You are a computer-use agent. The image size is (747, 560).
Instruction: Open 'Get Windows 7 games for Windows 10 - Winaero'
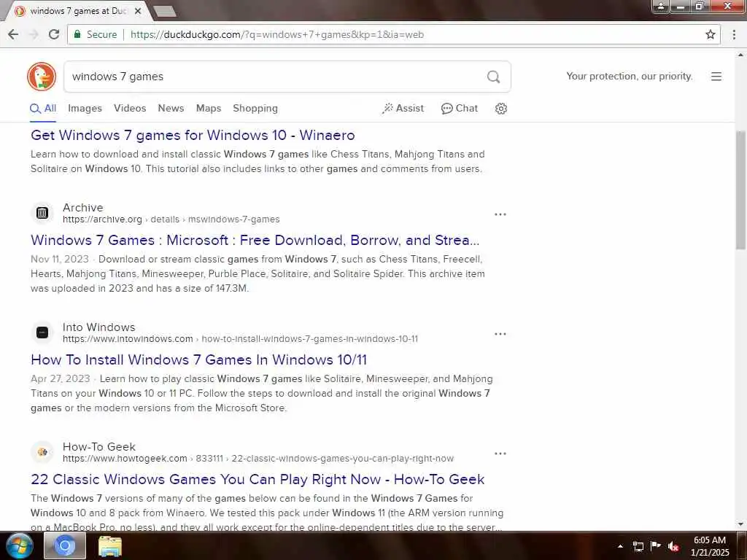pos(193,135)
